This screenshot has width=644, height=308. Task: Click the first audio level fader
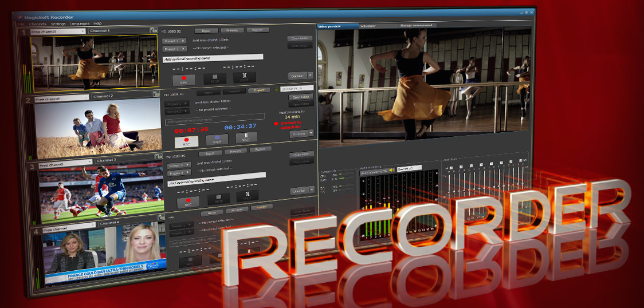click(449, 194)
